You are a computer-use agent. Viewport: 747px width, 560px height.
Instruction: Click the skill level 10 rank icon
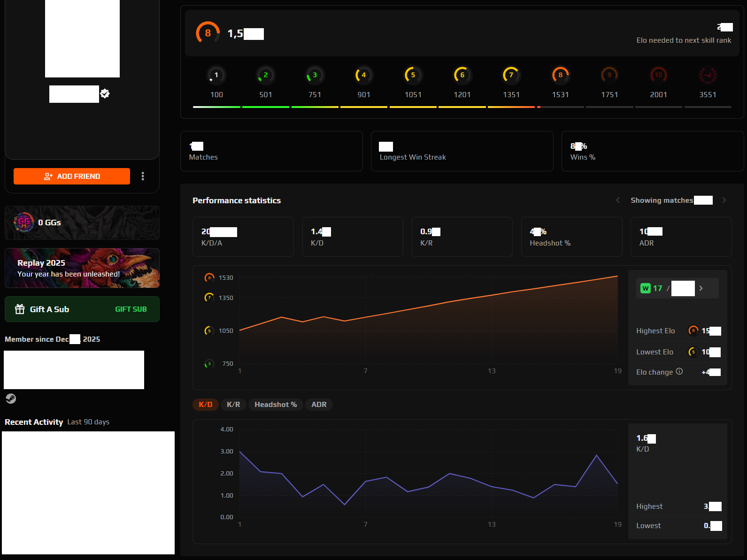coord(658,75)
